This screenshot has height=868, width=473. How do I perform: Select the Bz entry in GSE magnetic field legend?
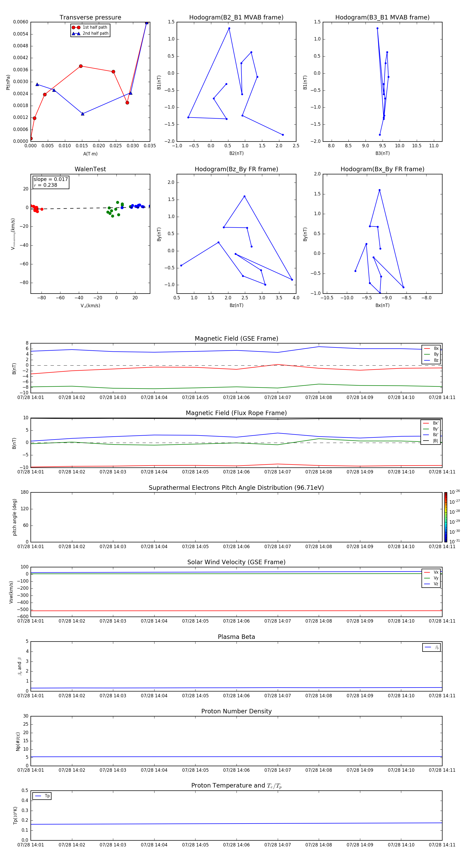(431, 360)
